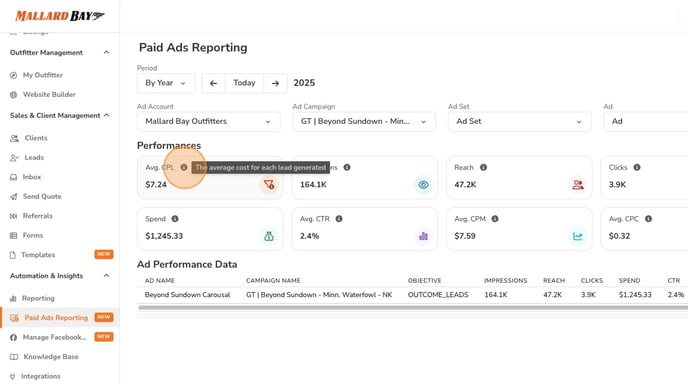Click the Forms table icon
This screenshot has height=384, width=688.
coord(14,236)
